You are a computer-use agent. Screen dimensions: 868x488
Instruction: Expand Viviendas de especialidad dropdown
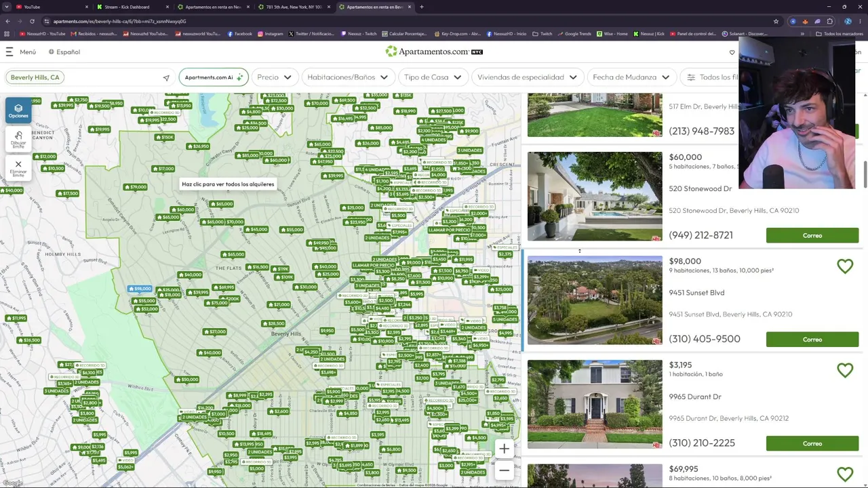point(527,77)
